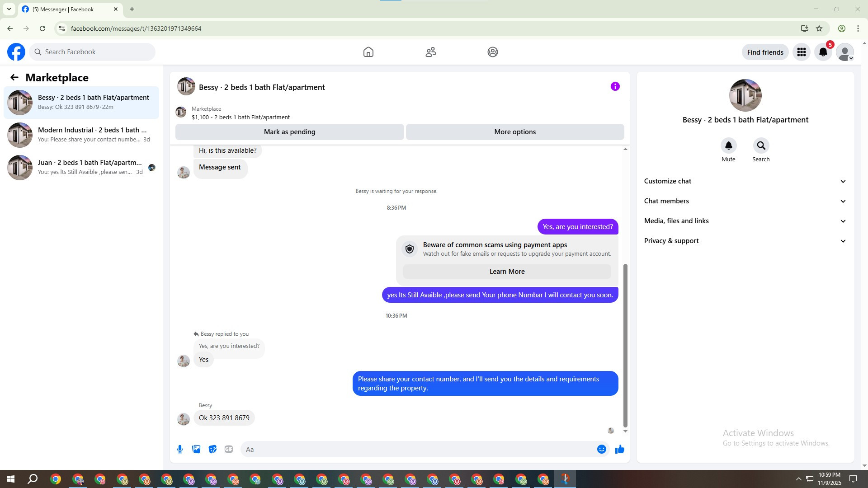The image size is (868, 488).
Task: Open Windows Start menu
Action: pyautogui.click(x=11, y=479)
